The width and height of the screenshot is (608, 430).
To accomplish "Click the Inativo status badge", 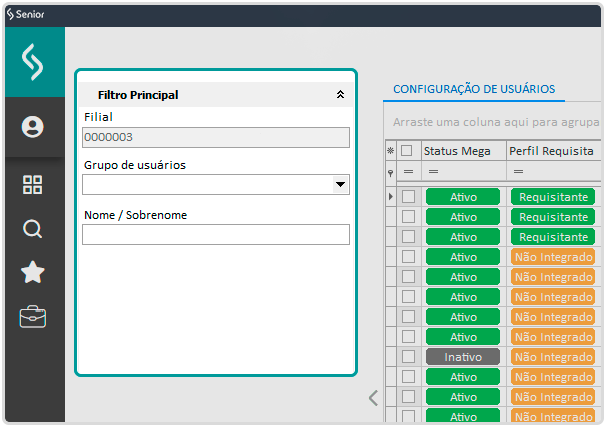I will (x=463, y=357).
